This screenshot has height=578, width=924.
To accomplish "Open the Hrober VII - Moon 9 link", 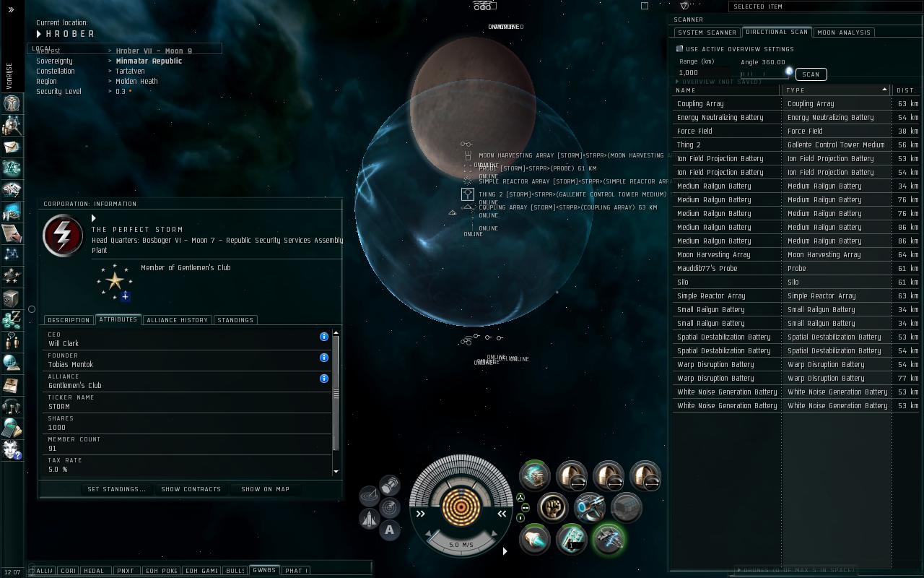I will pos(154,51).
